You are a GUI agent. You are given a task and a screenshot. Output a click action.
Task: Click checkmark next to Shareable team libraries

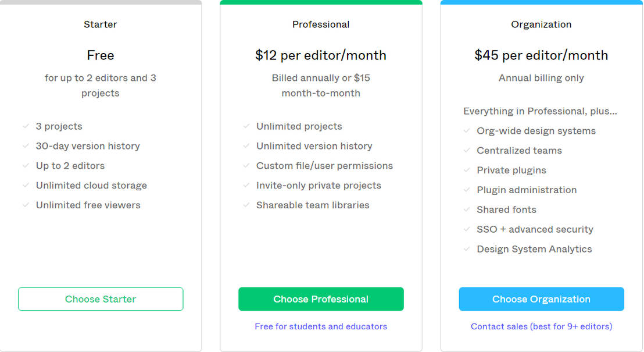[246, 205]
